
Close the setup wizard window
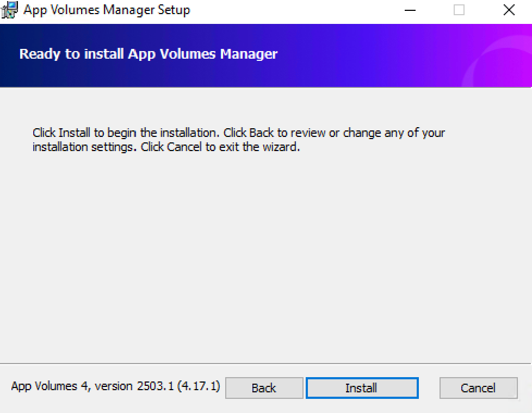[x=509, y=10]
